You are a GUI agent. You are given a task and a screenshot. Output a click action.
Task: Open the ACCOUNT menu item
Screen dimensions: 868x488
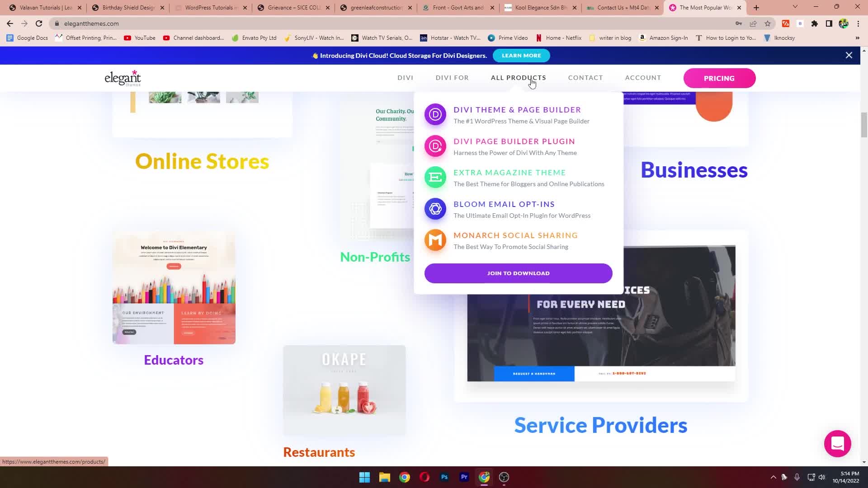pyautogui.click(x=643, y=78)
